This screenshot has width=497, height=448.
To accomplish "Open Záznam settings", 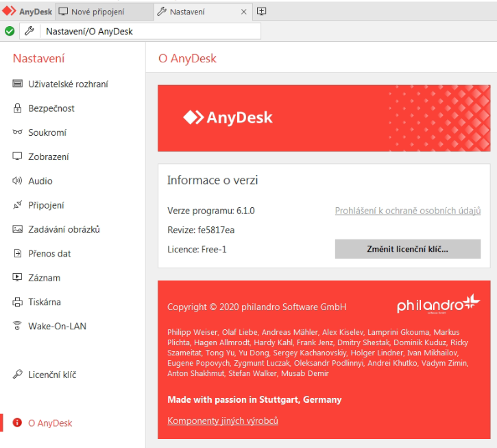I will [x=45, y=278].
